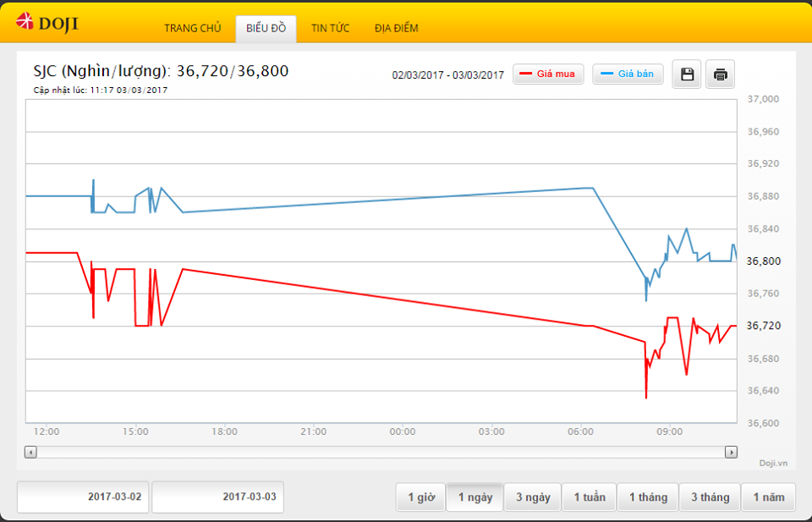Click the 36,600 y-axis label

point(763,423)
